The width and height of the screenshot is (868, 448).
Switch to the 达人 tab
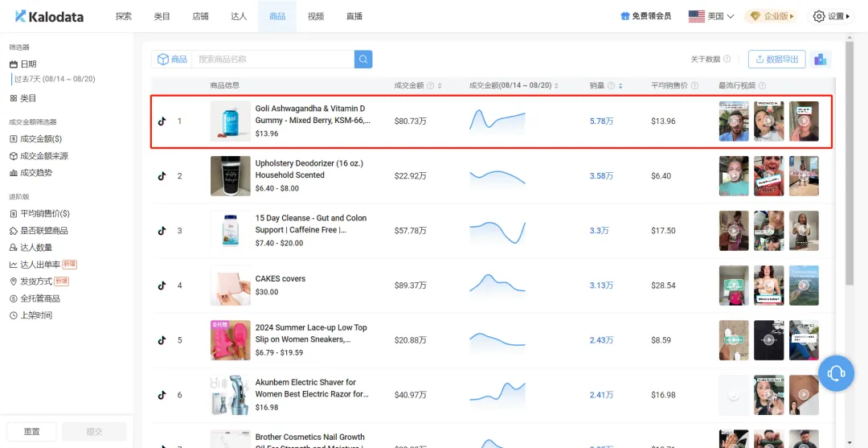coord(239,16)
